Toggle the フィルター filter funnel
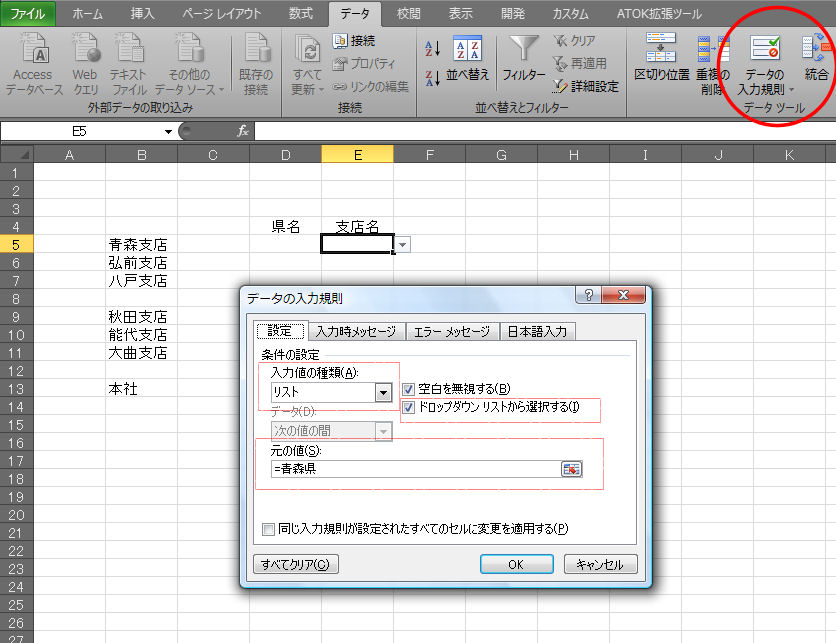This screenshot has height=643, width=836. (x=524, y=59)
